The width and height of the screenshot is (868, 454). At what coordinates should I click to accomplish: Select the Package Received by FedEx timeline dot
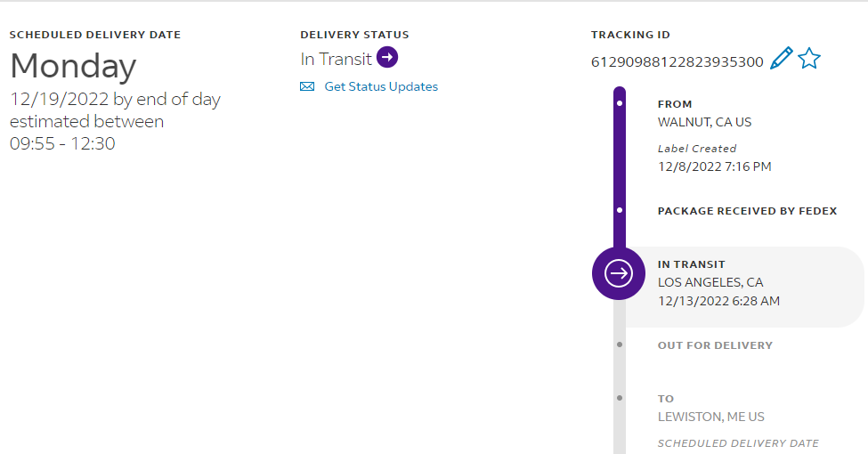(x=619, y=211)
